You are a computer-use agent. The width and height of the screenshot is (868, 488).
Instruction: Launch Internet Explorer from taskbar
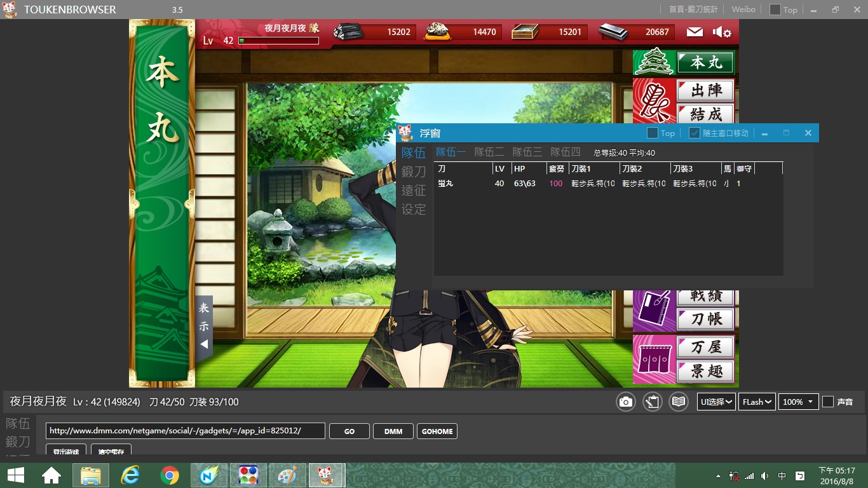[130, 475]
